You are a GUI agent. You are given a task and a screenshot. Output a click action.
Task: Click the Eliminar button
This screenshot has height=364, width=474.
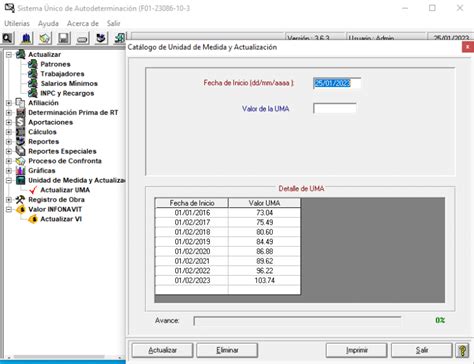227,350
